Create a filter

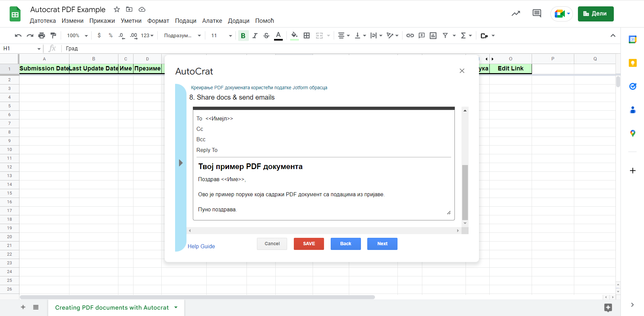(x=445, y=36)
